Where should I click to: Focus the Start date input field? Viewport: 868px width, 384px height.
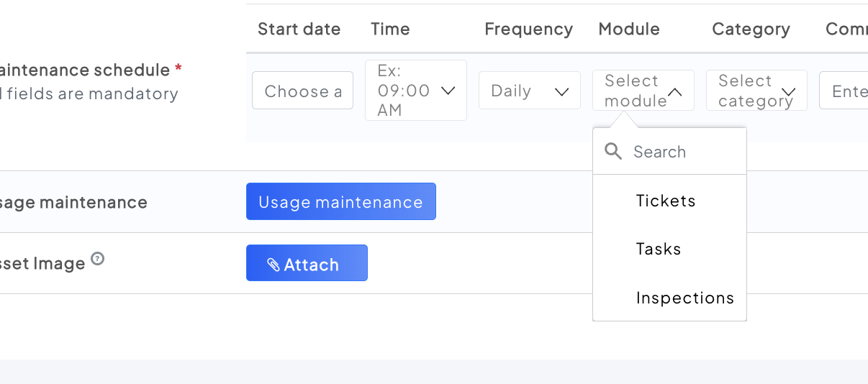pyautogui.click(x=303, y=91)
